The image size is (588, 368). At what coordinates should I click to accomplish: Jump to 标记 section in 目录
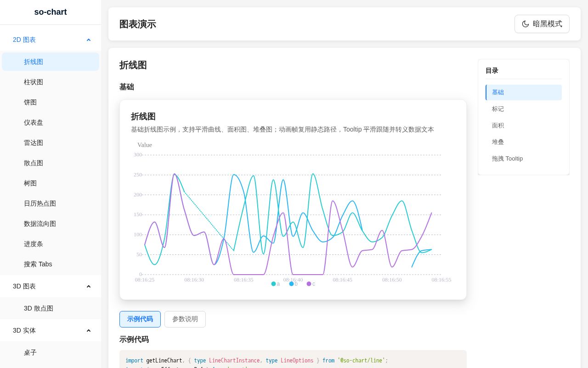(x=524, y=109)
